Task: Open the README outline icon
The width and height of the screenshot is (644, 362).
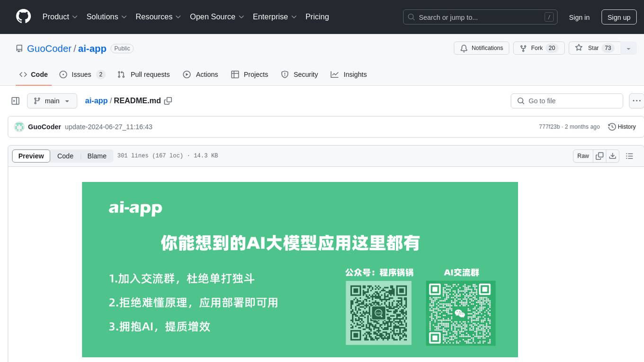Action: point(629,156)
